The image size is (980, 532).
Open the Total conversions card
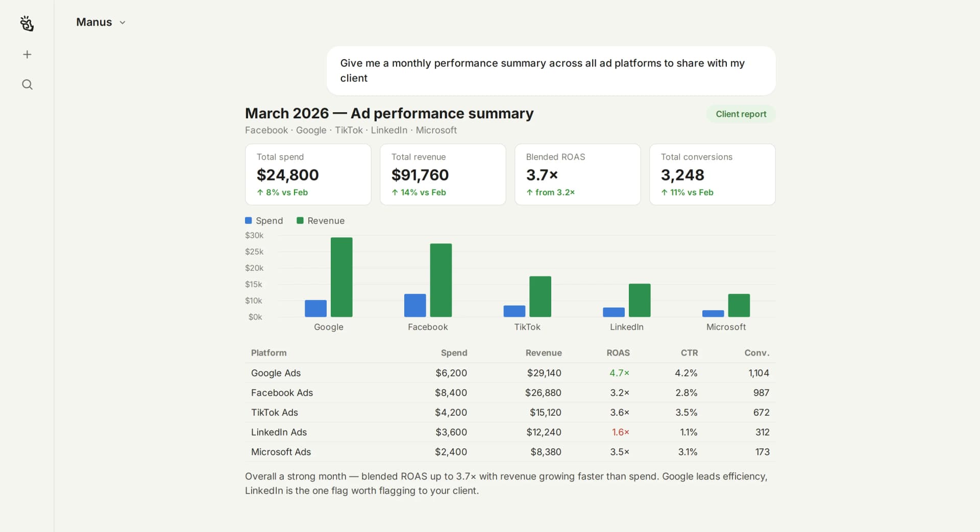click(x=713, y=174)
